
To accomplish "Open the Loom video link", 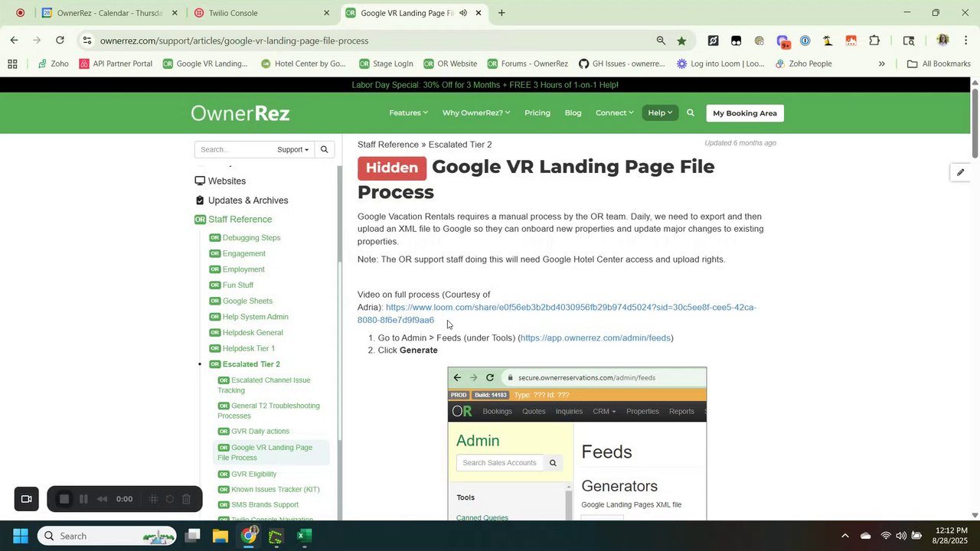I will pyautogui.click(x=557, y=314).
